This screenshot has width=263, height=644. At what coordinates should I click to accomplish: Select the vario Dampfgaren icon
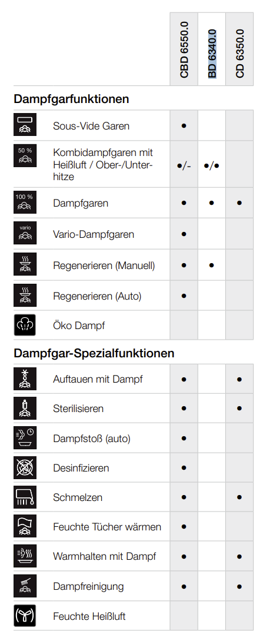[25, 234]
